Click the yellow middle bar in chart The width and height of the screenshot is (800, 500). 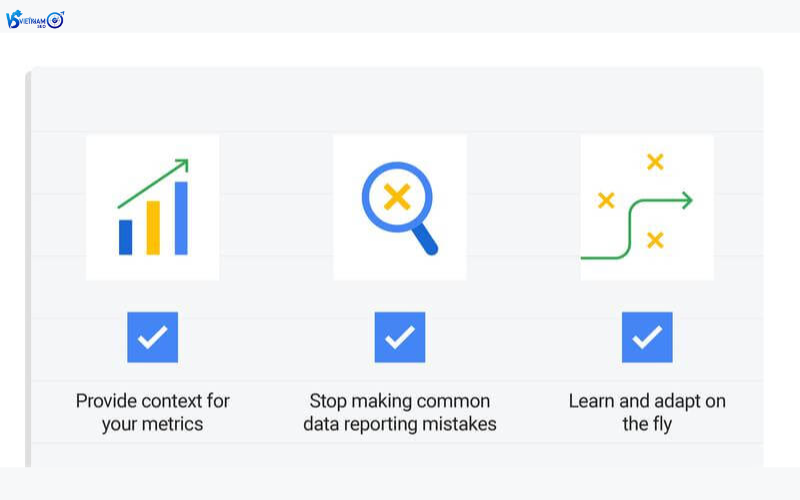(153, 227)
